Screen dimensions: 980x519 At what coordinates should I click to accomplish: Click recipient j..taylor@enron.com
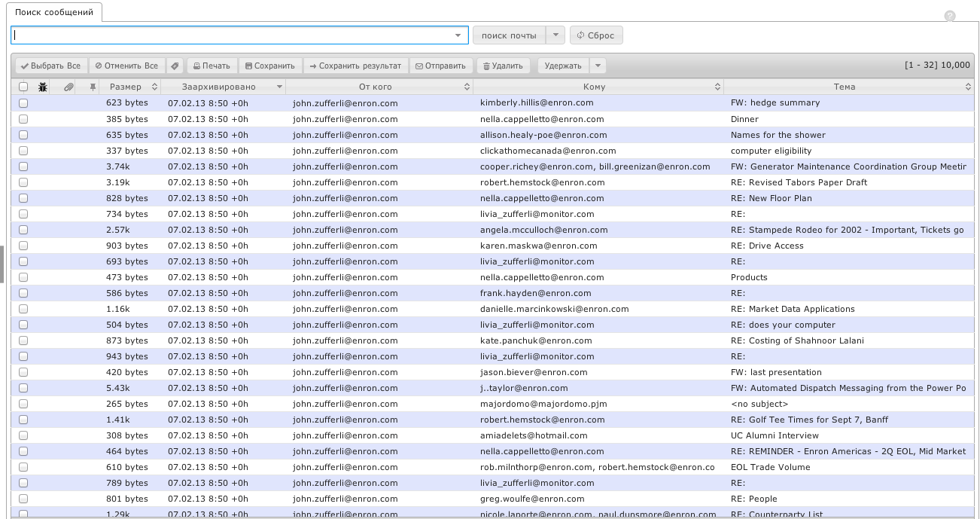524,388
